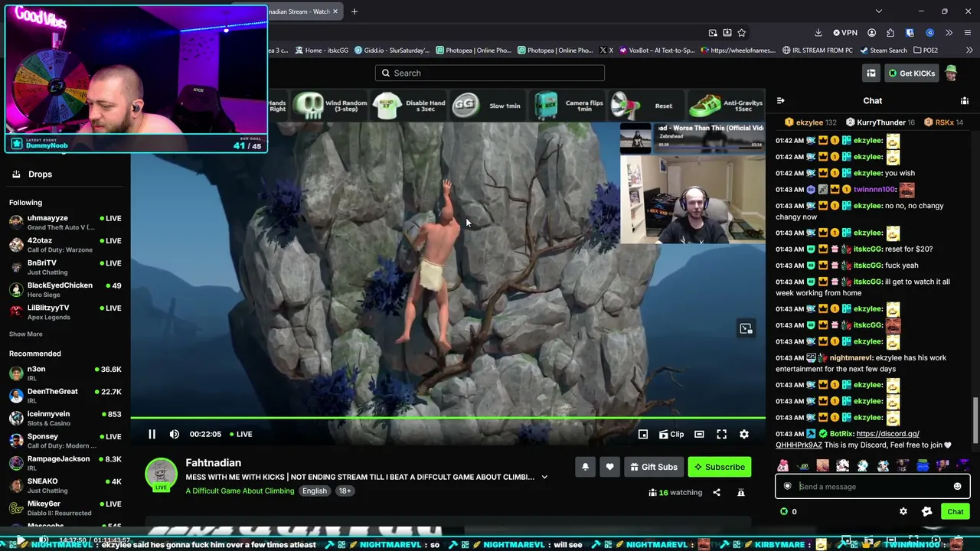Open BlackEyedChicken's Hero Siege stream
Screen dimensions: 980x551
pyautogui.click(x=65, y=289)
